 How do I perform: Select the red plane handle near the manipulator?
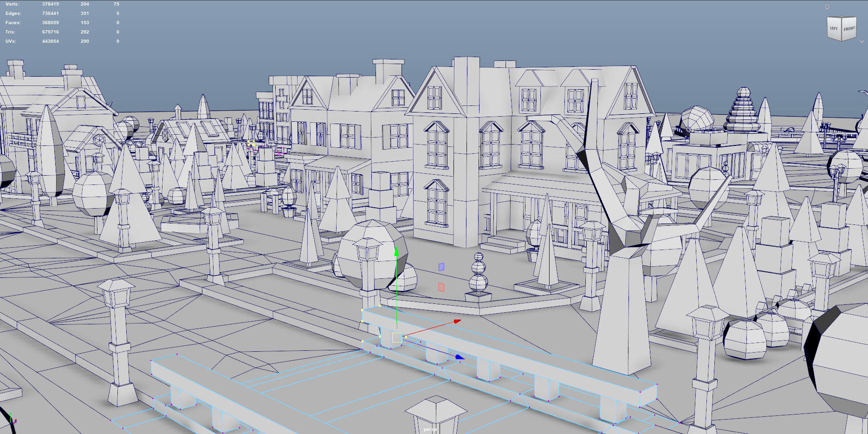coord(441,287)
